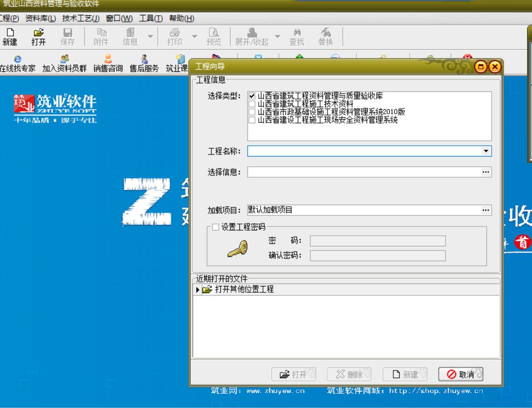The width and height of the screenshot is (532, 408).
Task: Click the 确认密码 input field
Action: click(x=378, y=255)
